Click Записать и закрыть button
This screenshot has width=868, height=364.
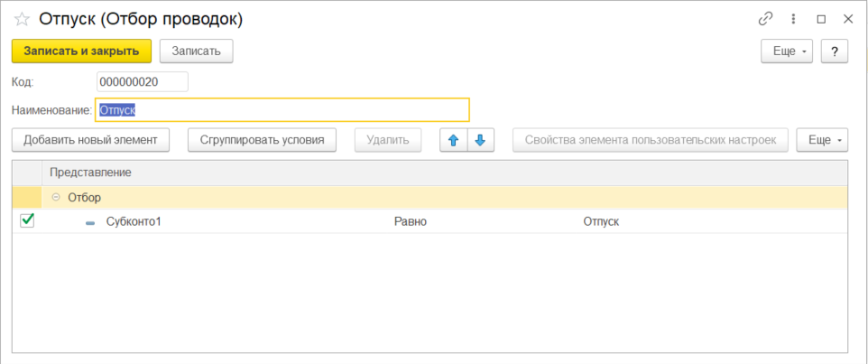tap(81, 51)
